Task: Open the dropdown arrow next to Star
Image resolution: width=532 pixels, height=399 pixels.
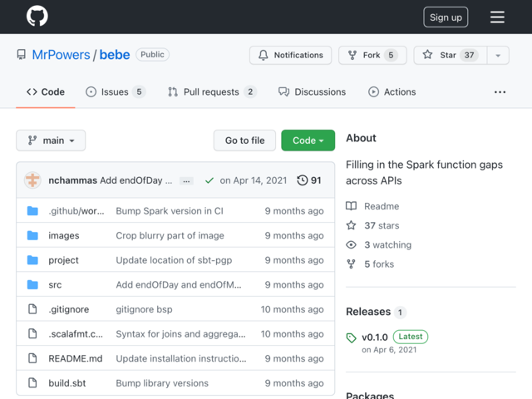Action: click(x=498, y=55)
